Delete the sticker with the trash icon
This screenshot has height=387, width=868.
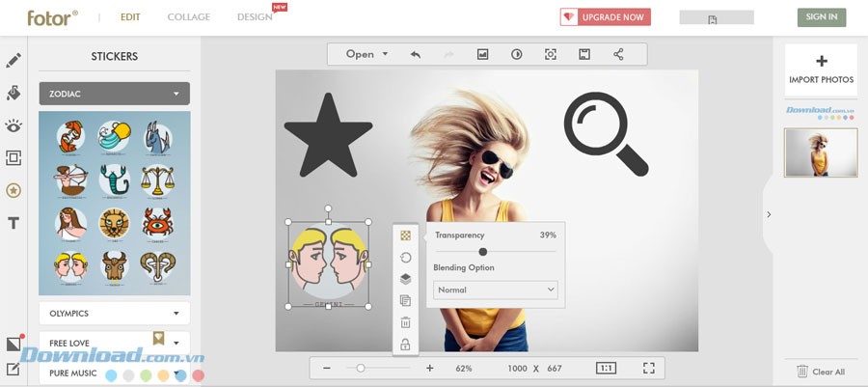pos(405,322)
